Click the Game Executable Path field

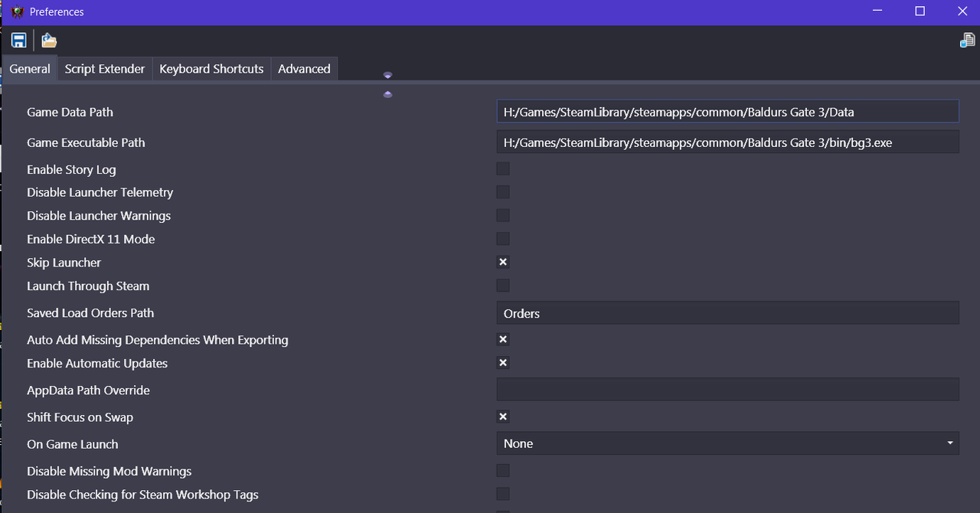click(727, 142)
